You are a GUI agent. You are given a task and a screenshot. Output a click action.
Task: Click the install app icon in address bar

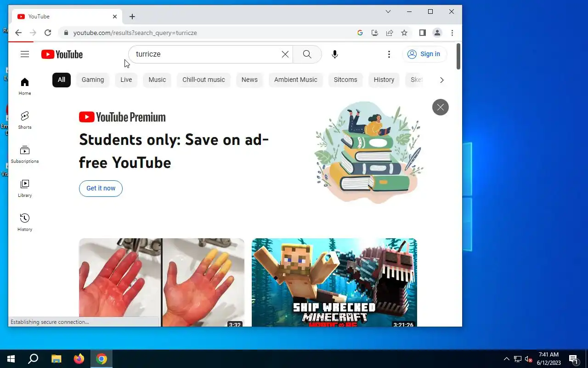375,33
